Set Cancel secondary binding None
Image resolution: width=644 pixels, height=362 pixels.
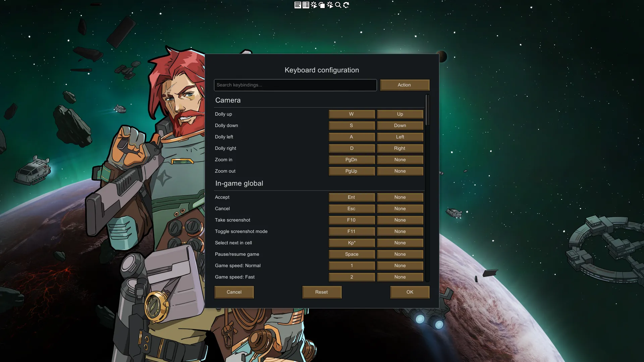tap(400, 209)
